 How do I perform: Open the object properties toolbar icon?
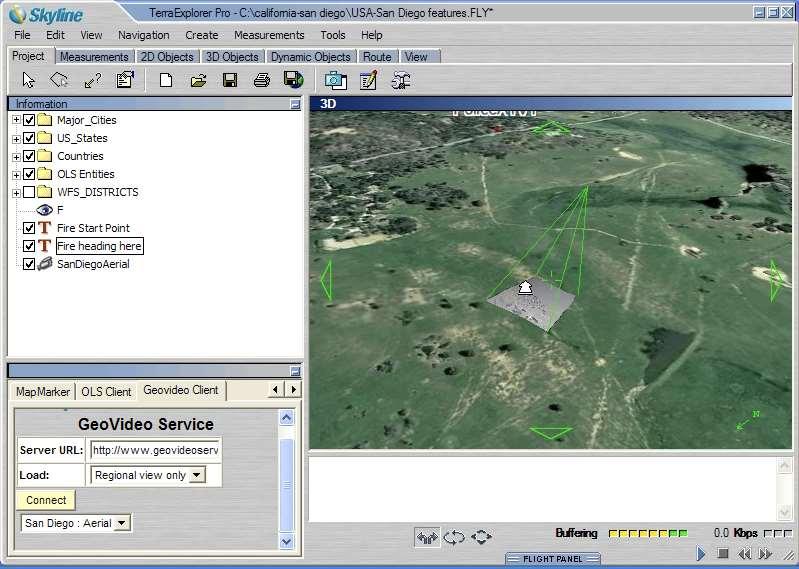[125, 80]
